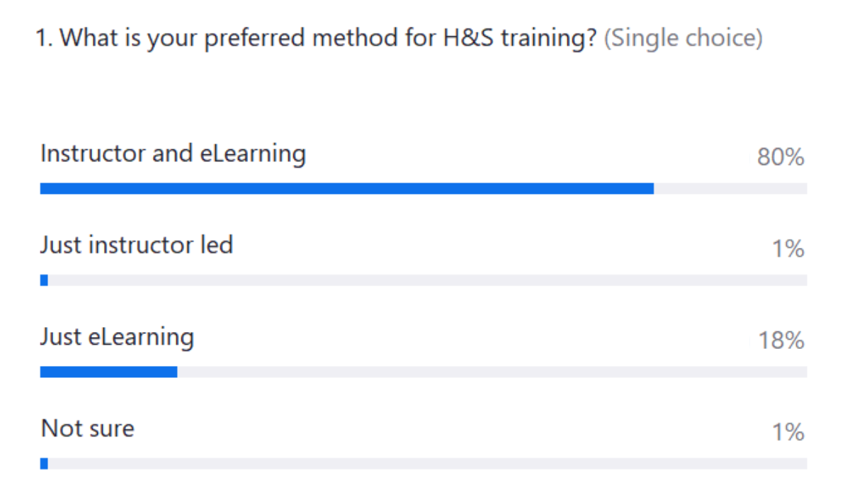The width and height of the screenshot is (850, 504).
Task: Click the grey unfilled end of the 'Instructor and eLearning' bar
Action: tap(730, 189)
